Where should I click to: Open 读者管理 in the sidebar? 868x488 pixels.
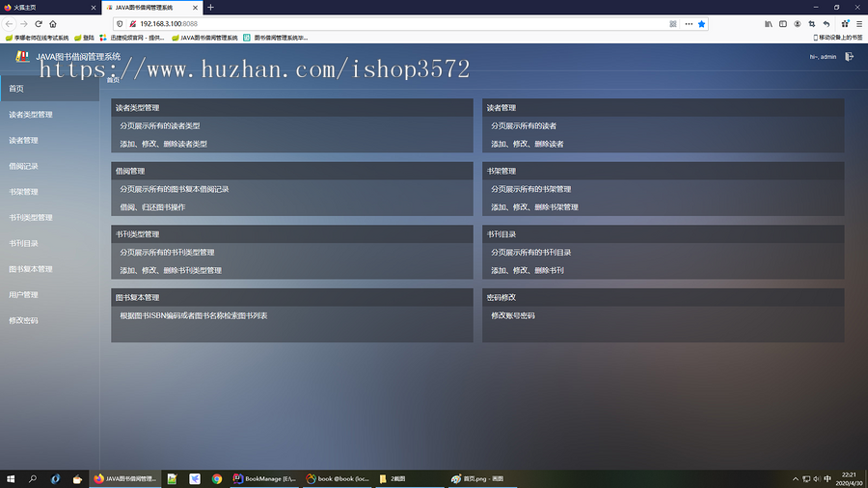(50, 140)
